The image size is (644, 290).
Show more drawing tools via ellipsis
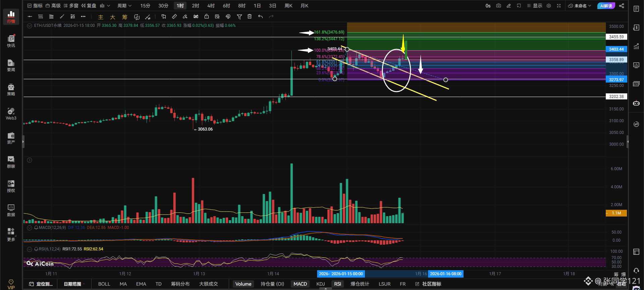click(83, 16)
